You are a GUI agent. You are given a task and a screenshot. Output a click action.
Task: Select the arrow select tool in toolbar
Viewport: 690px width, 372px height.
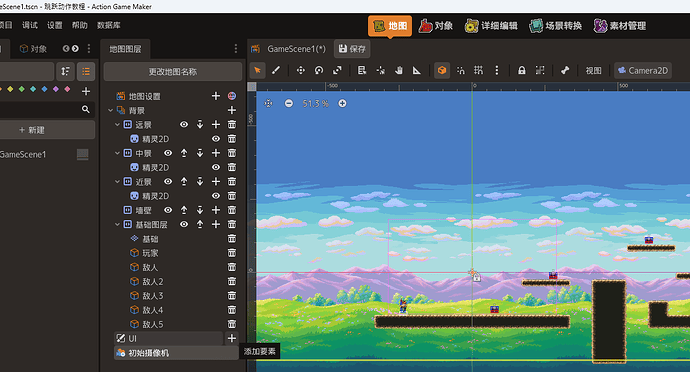tap(257, 70)
